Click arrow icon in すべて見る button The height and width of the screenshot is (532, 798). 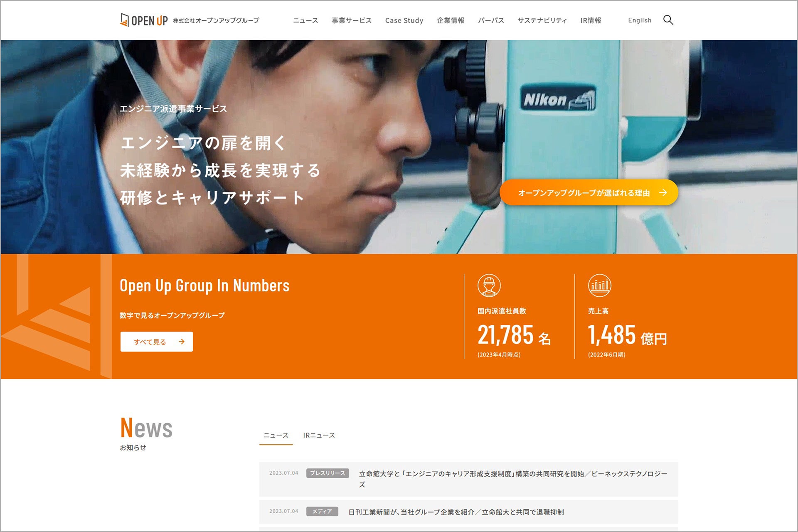[x=182, y=342]
